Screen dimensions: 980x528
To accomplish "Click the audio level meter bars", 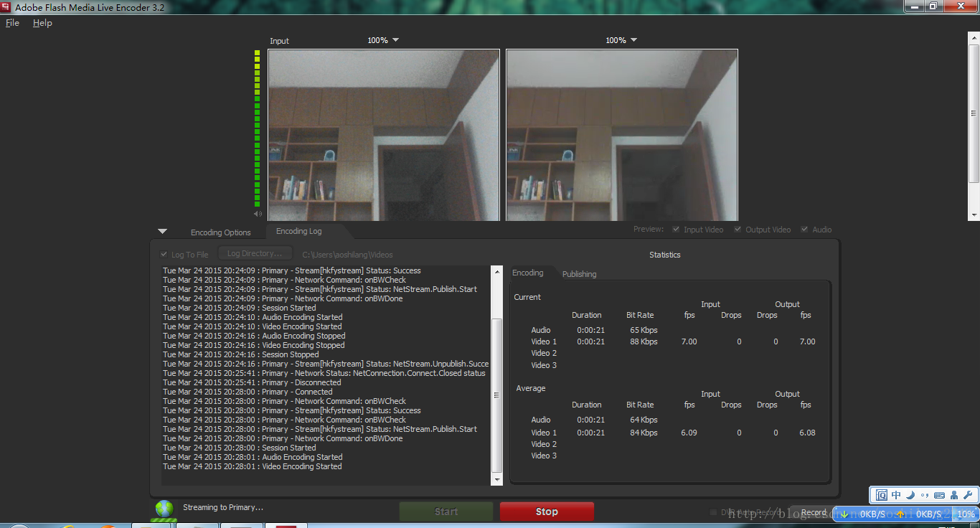I will pos(258,129).
